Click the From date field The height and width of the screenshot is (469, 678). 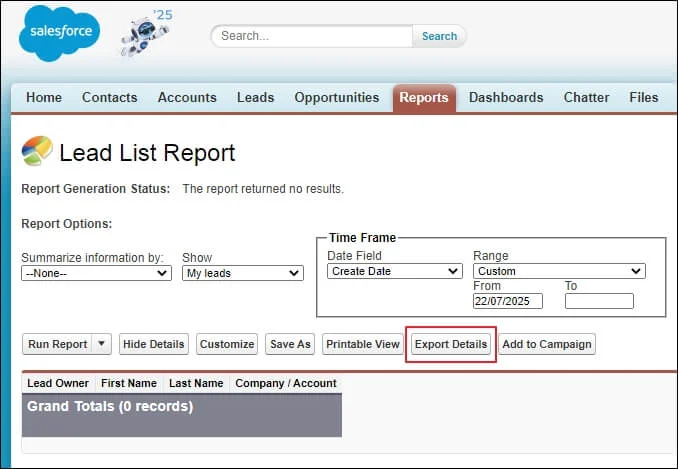[x=508, y=301]
